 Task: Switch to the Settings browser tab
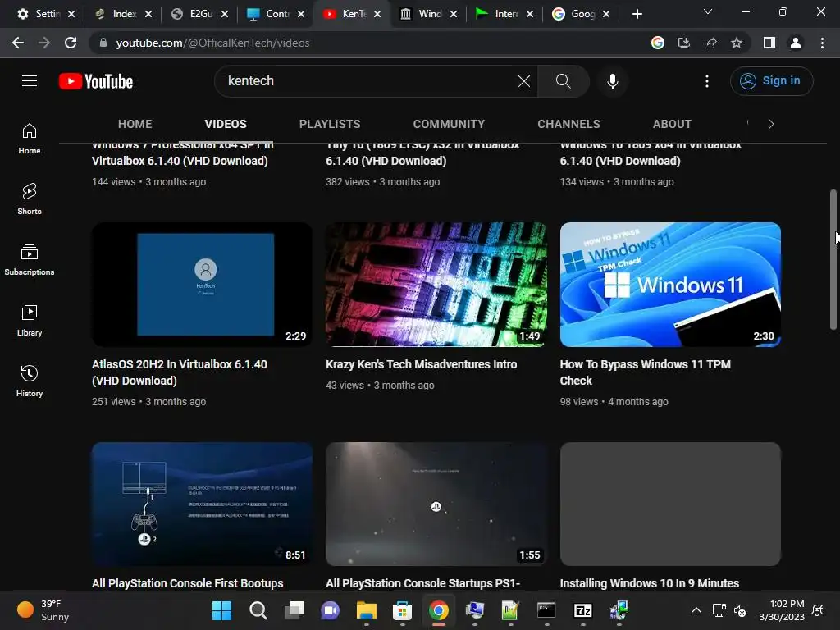[x=40, y=14]
